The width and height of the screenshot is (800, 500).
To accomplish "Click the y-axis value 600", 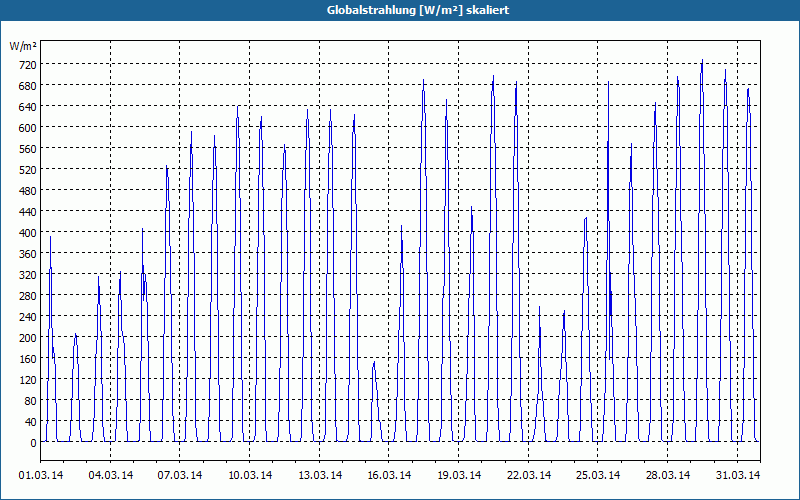I will (x=28, y=128).
